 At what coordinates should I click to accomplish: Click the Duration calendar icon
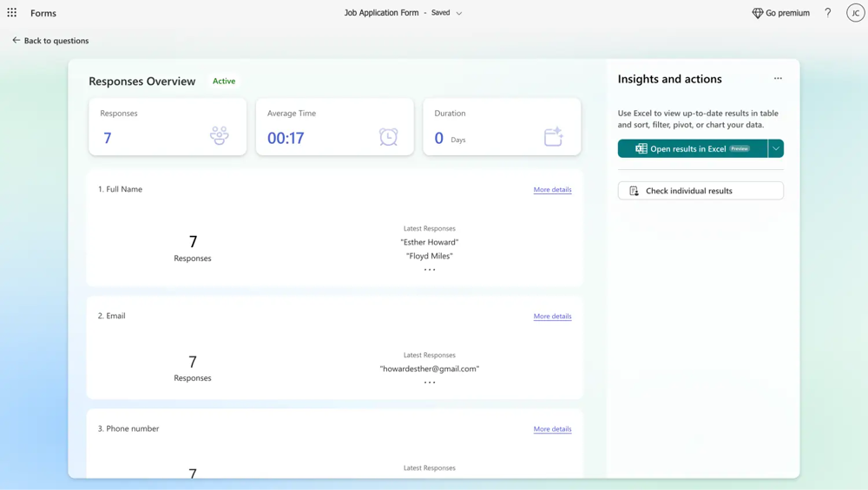pyautogui.click(x=553, y=136)
